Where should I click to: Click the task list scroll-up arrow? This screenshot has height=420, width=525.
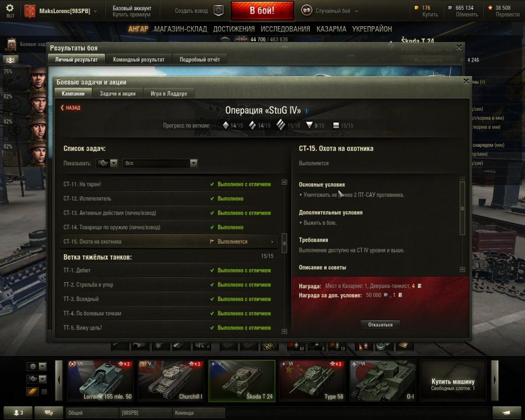click(284, 182)
